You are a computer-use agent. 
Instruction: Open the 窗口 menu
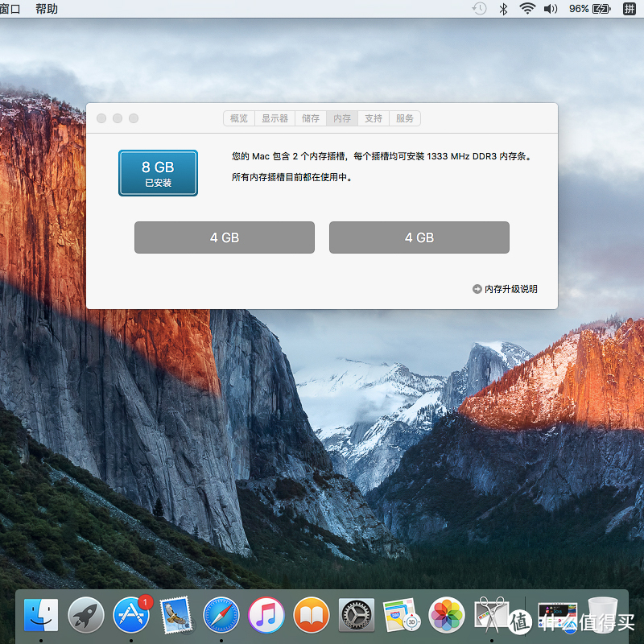coord(10,9)
